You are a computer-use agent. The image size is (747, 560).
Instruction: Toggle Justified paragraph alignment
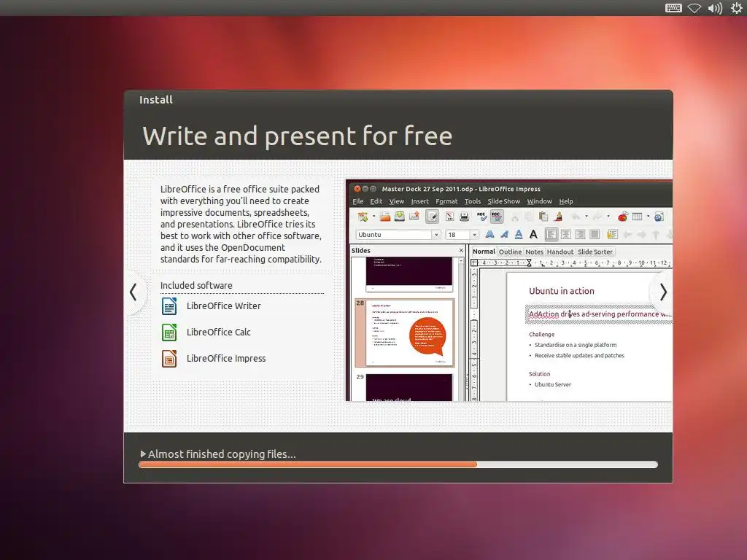click(x=595, y=234)
